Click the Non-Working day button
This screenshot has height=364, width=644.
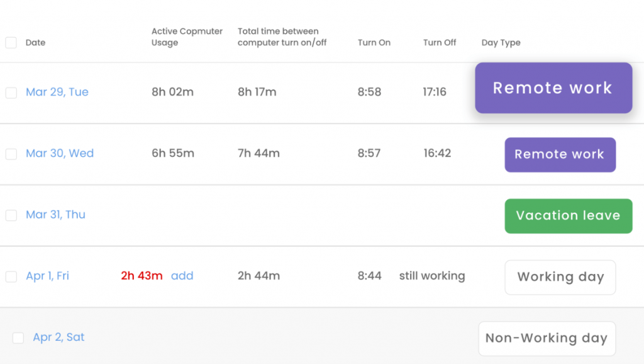[x=546, y=338]
